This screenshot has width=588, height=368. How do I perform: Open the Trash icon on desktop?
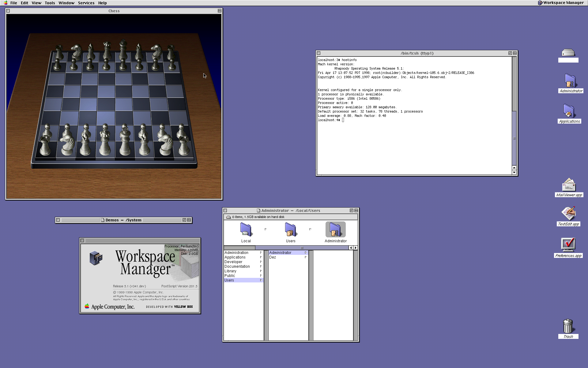pos(568,326)
